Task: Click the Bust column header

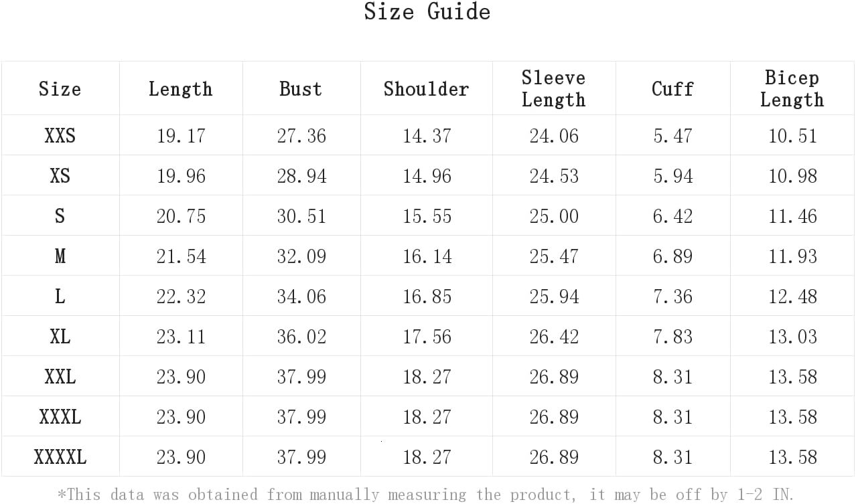Action: (x=301, y=89)
